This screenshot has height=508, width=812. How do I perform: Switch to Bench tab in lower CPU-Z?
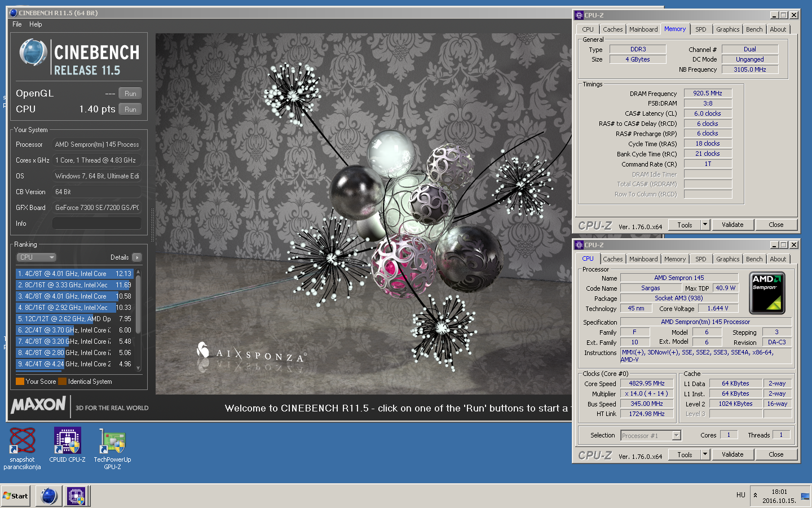(x=754, y=259)
